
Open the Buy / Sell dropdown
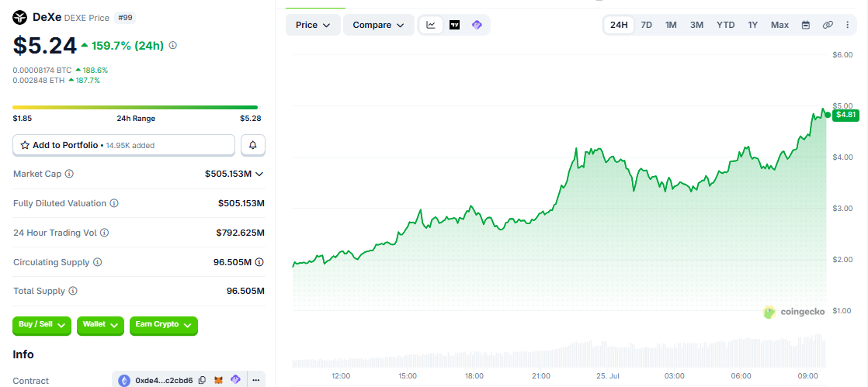pos(42,326)
